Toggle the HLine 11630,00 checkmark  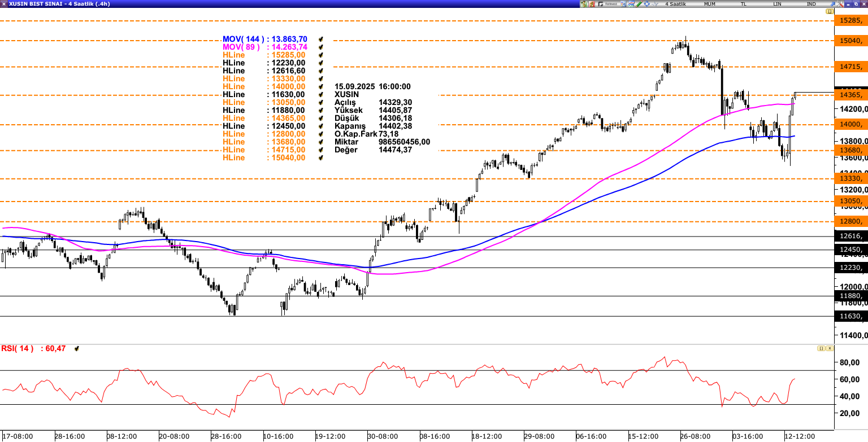point(321,95)
